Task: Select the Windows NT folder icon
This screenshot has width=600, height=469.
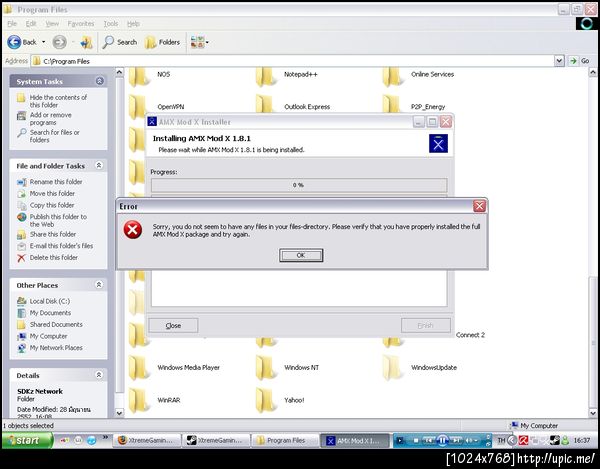Action: tap(266, 367)
